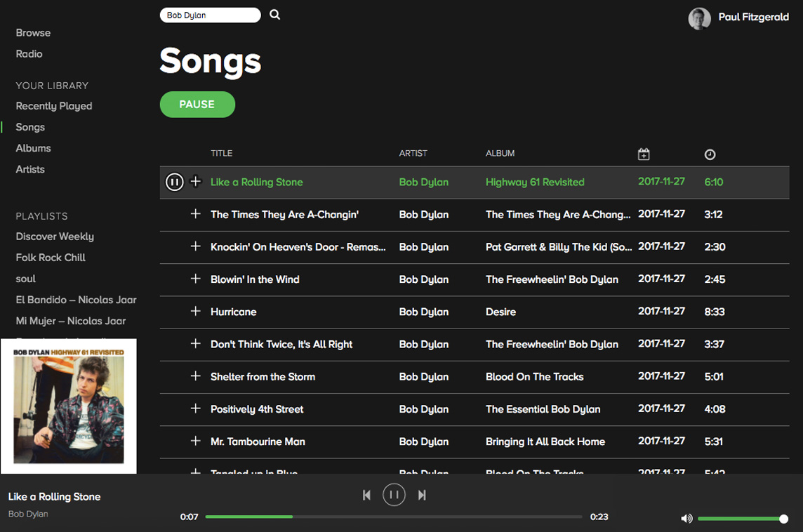Screen dimensions: 803x532
Task: Sort by date added calendar icon
Action: click(x=644, y=154)
